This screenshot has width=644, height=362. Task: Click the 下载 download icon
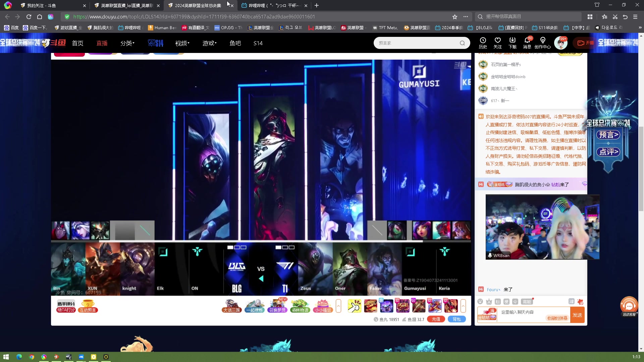[x=512, y=43]
